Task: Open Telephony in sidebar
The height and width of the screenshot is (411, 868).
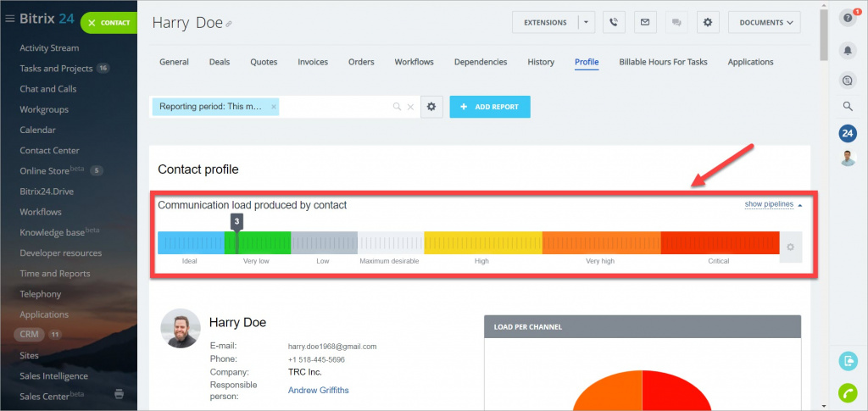Action: point(41,294)
